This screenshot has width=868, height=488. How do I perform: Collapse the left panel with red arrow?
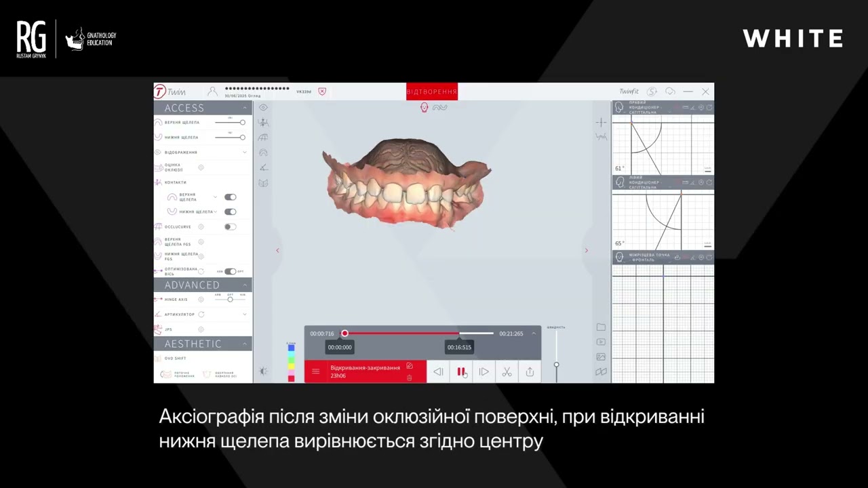click(x=277, y=251)
